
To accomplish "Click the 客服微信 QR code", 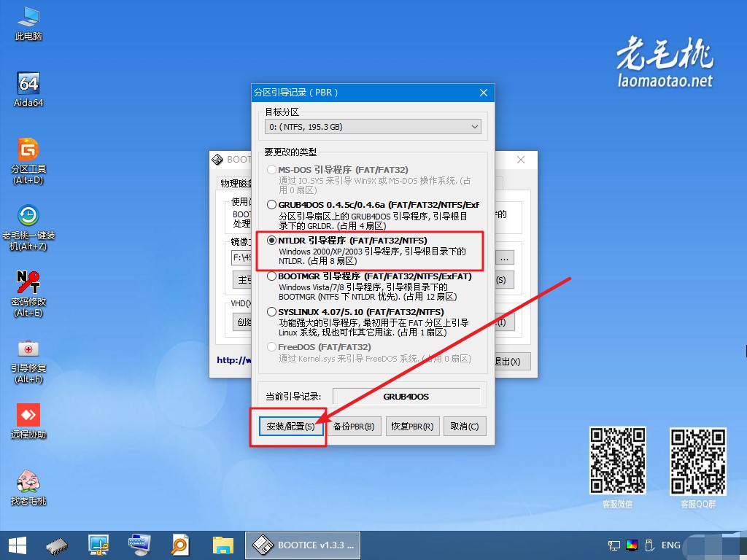I will pos(617,461).
